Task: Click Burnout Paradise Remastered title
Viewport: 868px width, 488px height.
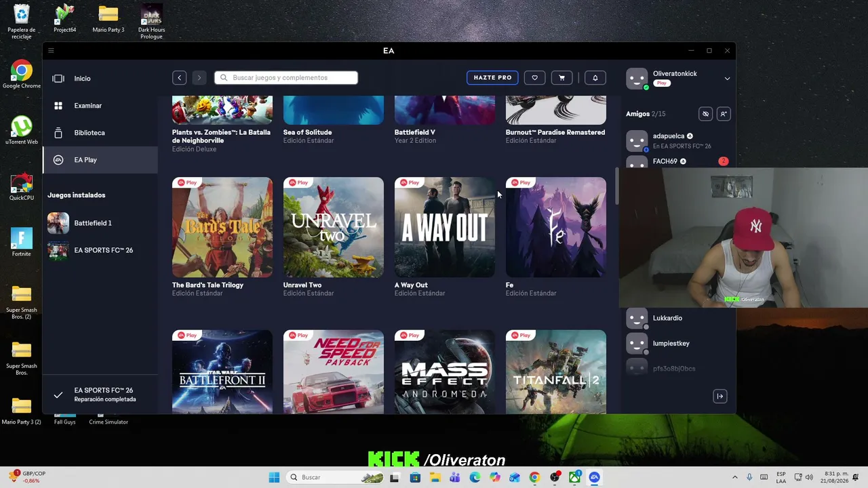Action: tap(555, 132)
